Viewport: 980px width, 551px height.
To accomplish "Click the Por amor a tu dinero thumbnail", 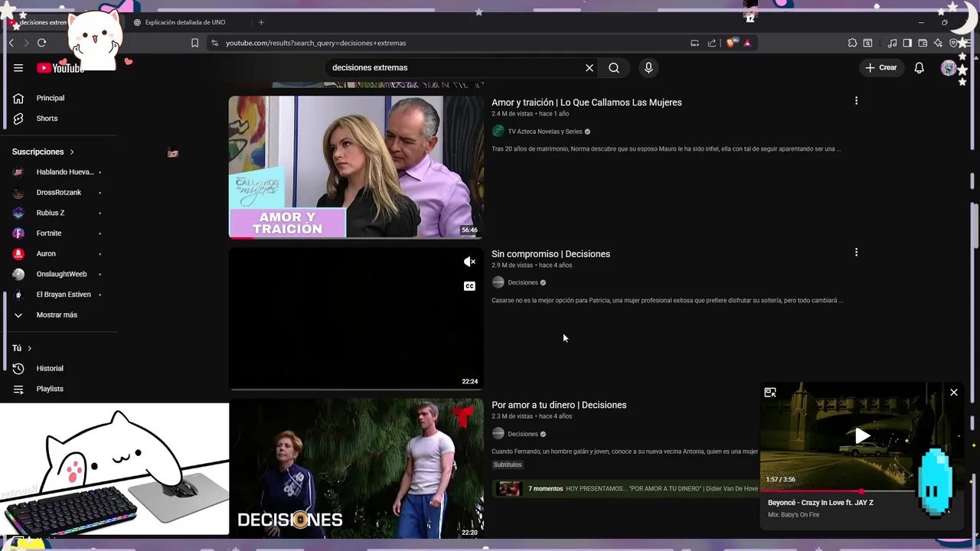I will 356,468.
